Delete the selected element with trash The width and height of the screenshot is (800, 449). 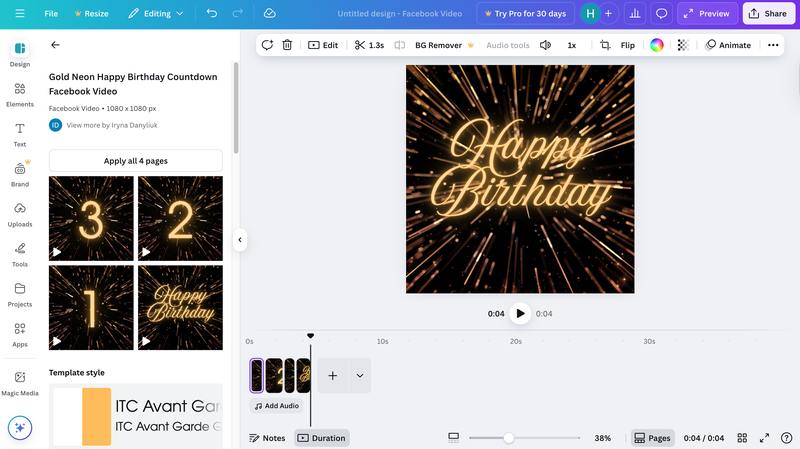click(x=287, y=45)
